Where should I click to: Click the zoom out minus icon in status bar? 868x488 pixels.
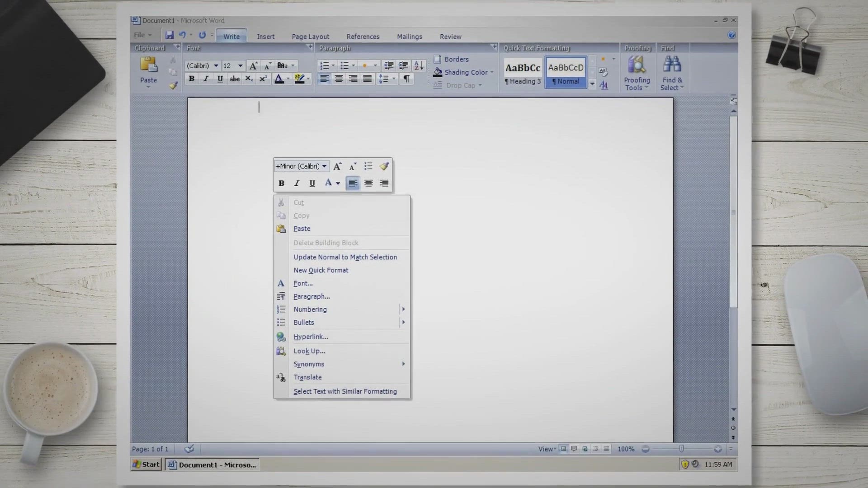click(646, 449)
